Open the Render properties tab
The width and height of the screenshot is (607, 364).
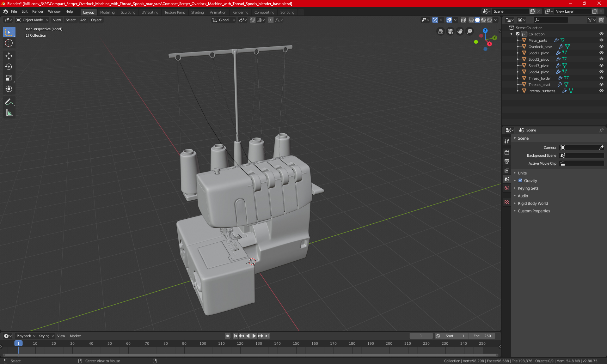coord(507,152)
